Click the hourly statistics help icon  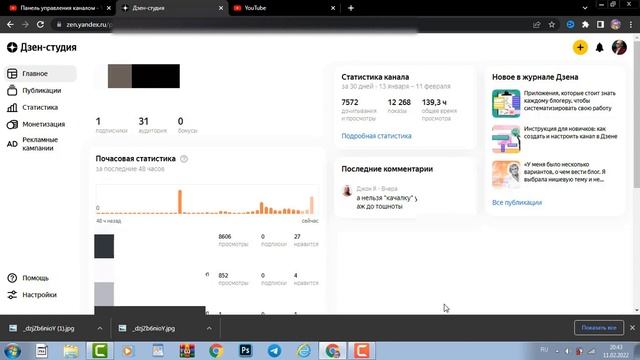point(184,159)
